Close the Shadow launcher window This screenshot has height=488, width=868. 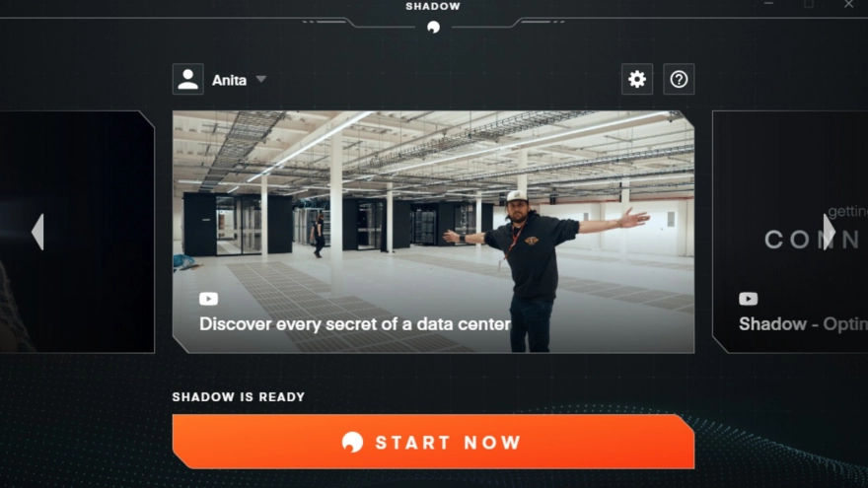pos(848,4)
